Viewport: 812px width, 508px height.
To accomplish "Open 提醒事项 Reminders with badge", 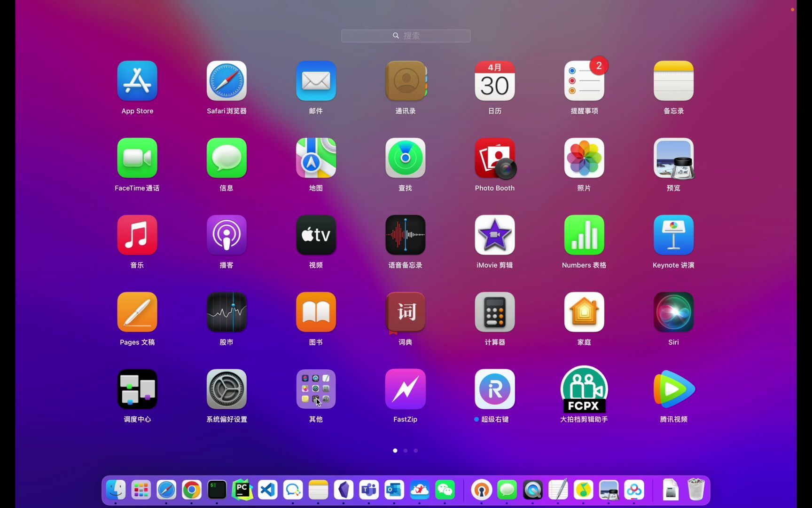I will [584, 81].
